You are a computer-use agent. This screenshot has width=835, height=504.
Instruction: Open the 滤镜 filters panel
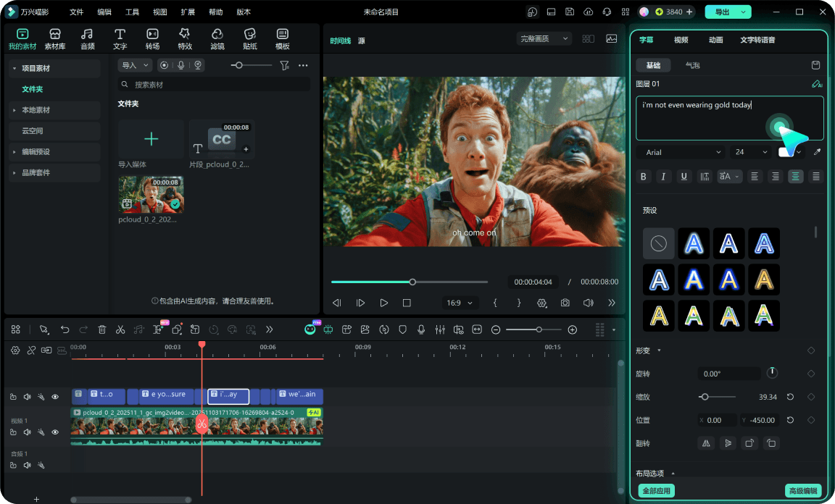pyautogui.click(x=217, y=39)
